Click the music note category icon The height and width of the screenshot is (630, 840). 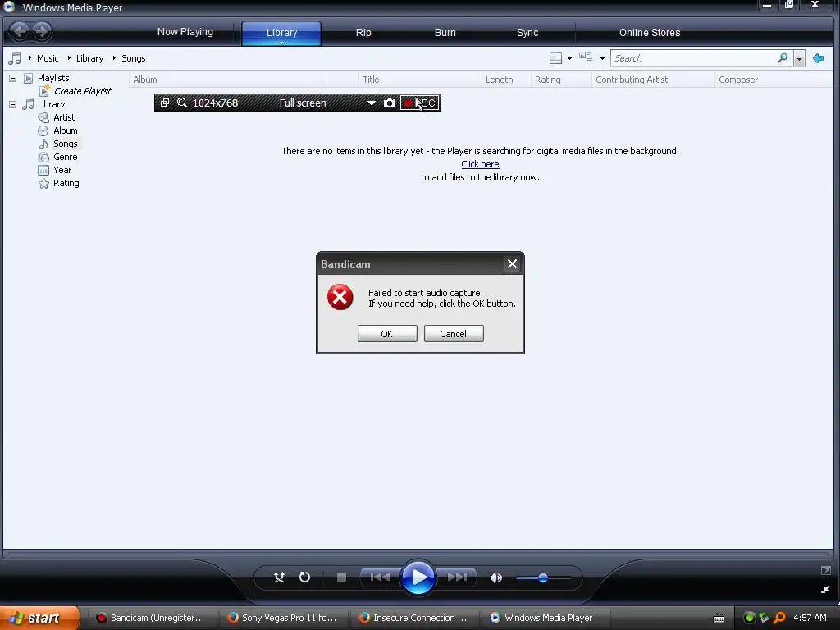coord(15,58)
